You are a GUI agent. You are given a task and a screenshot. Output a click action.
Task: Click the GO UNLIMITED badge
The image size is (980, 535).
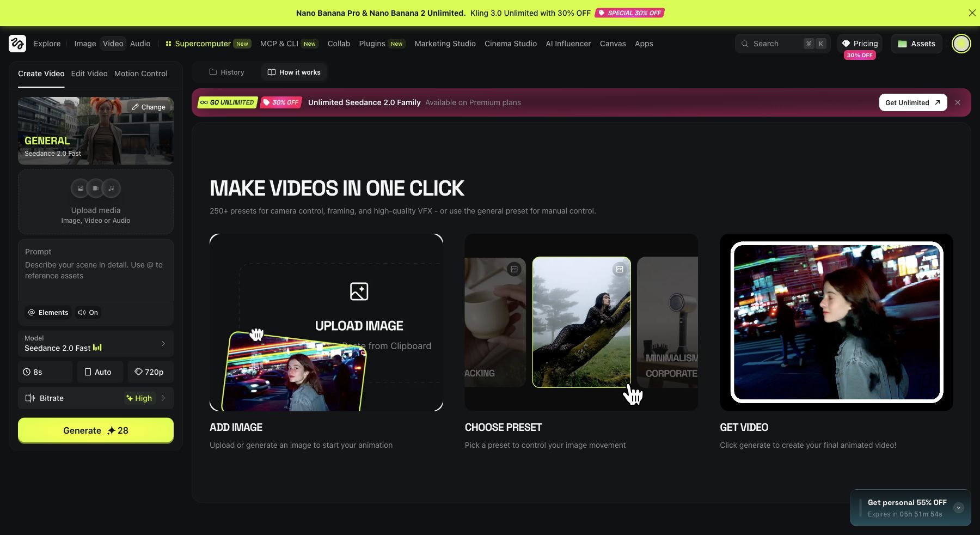(x=228, y=102)
